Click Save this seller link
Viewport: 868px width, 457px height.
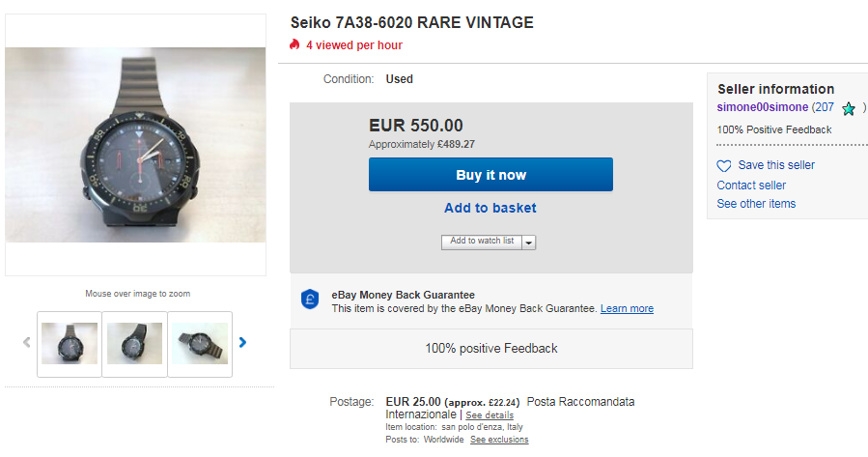[x=776, y=165]
